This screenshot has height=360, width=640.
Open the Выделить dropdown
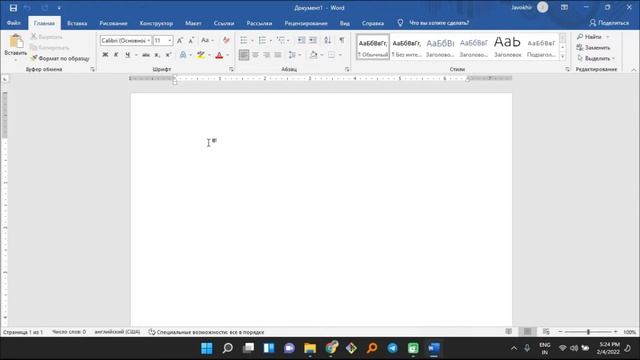(x=596, y=58)
